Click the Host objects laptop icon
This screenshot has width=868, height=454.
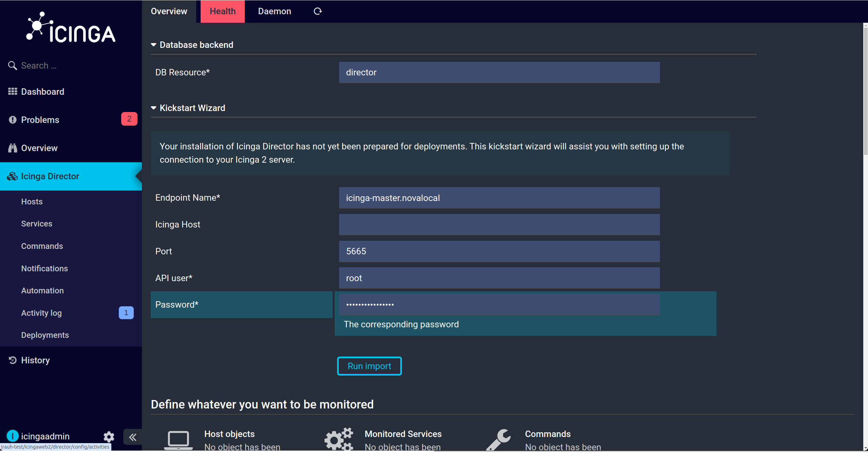click(x=178, y=440)
